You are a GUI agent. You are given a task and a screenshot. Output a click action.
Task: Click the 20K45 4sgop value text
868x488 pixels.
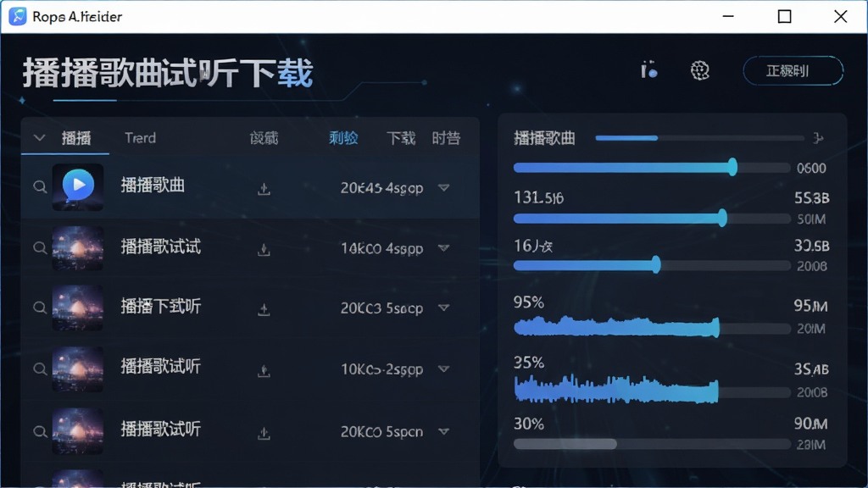coord(382,188)
